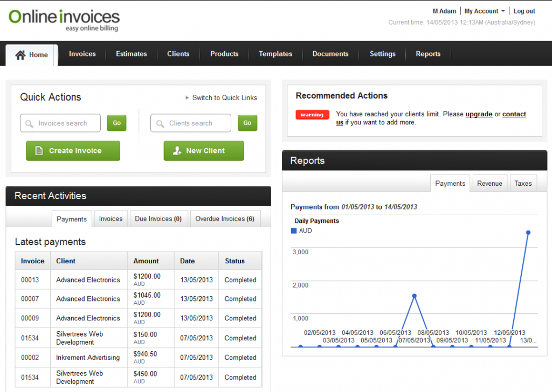Switch to the Taxes report tab
The width and height of the screenshot is (552, 392).
coord(523,183)
